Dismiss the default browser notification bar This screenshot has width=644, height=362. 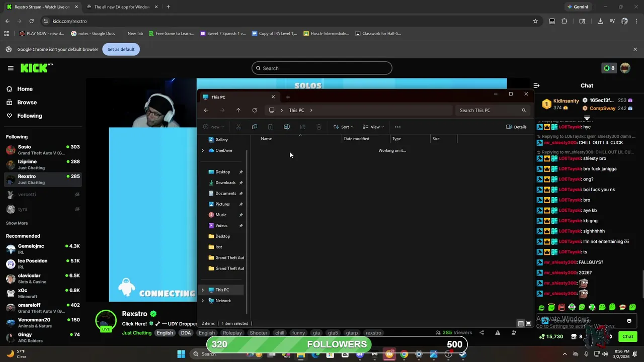[x=635, y=49]
